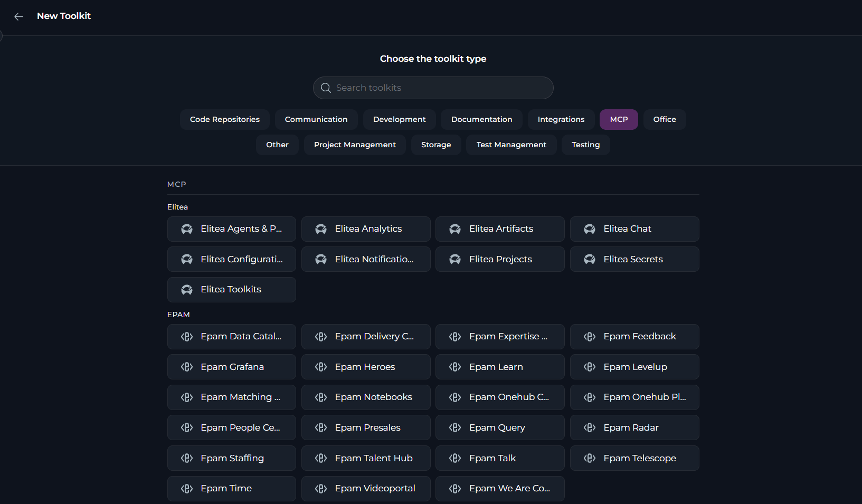The height and width of the screenshot is (504, 862).
Task: Click the Elitea Projects card icon
Action: 455,259
